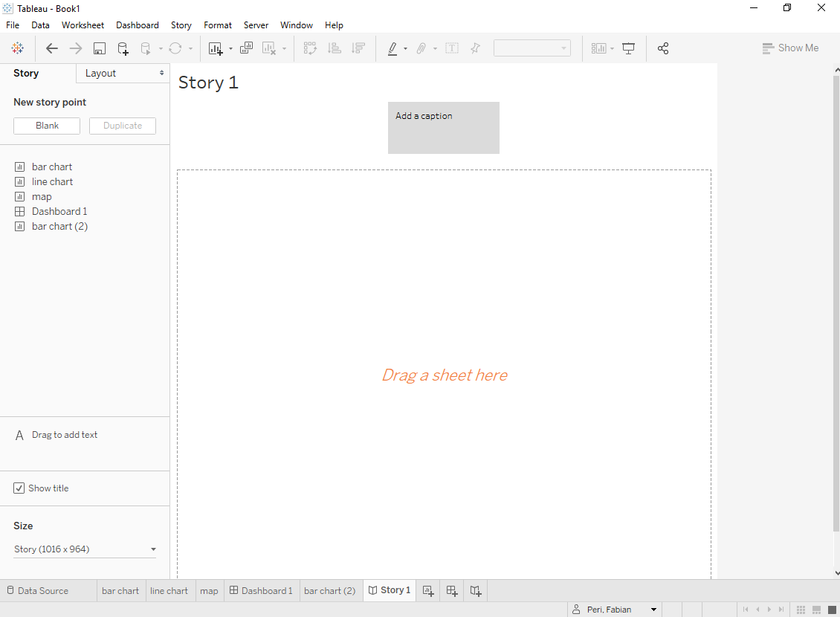The width and height of the screenshot is (840, 617).
Task: Click New Story icon in tab bar
Action: click(476, 591)
